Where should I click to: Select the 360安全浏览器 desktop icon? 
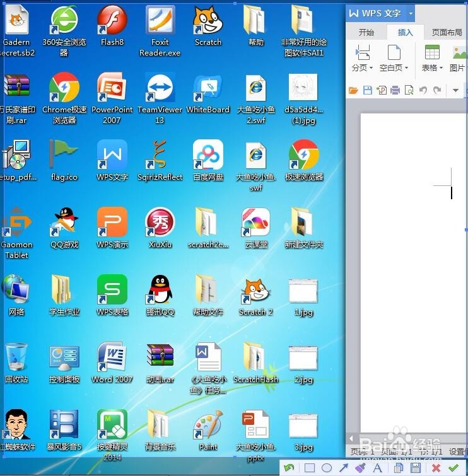click(64, 30)
